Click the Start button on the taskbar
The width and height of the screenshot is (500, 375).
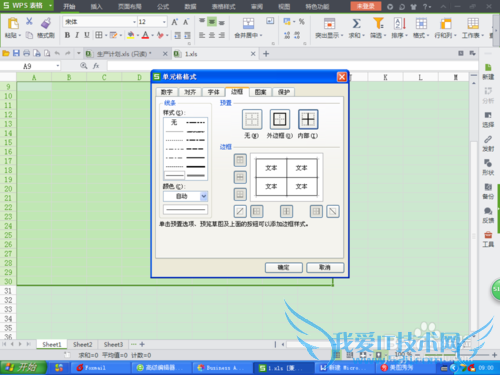tap(23, 368)
